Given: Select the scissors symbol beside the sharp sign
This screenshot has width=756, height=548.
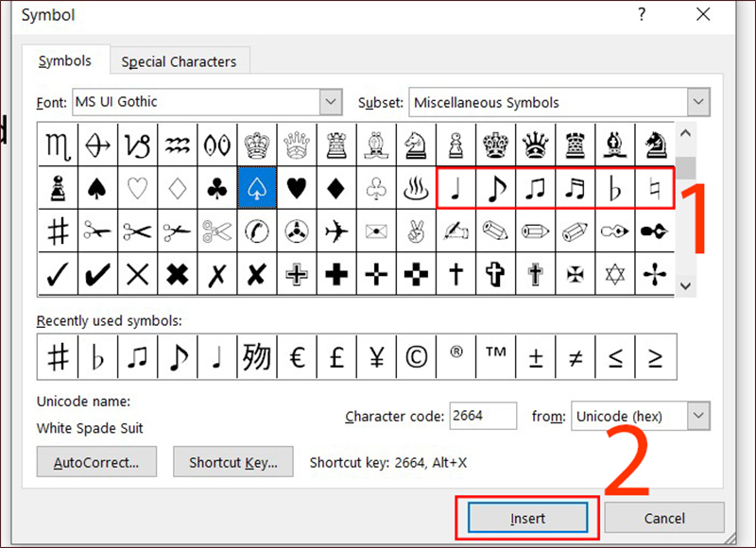Looking at the screenshot, I should [97, 231].
